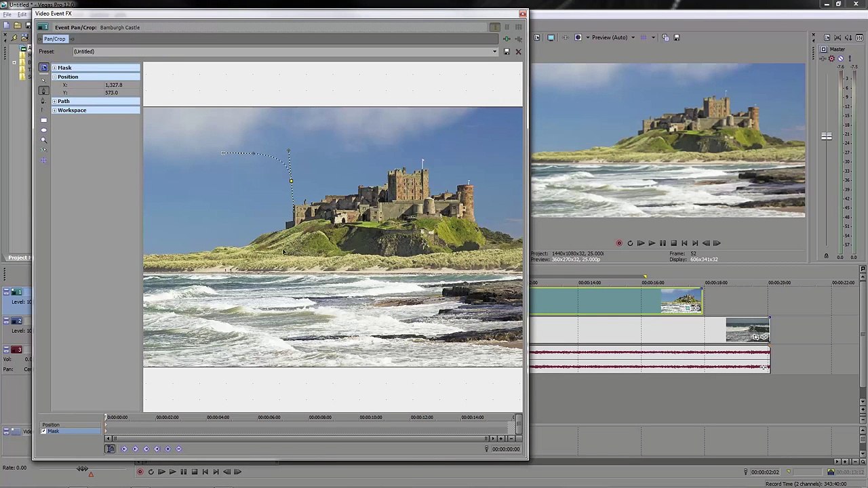868x488 pixels.
Task: Save preview snapshot to file
Action: point(677,37)
